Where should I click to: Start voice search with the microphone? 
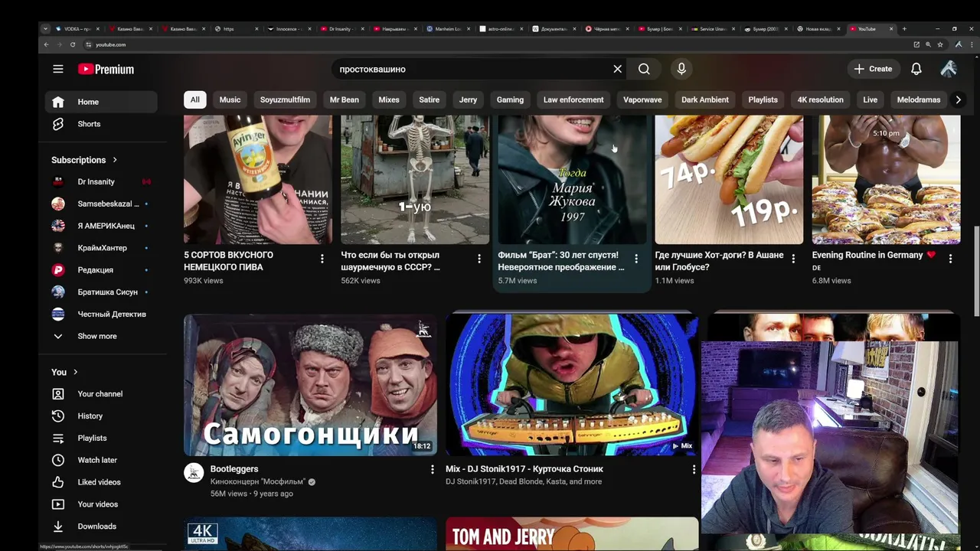pos(681,69)
